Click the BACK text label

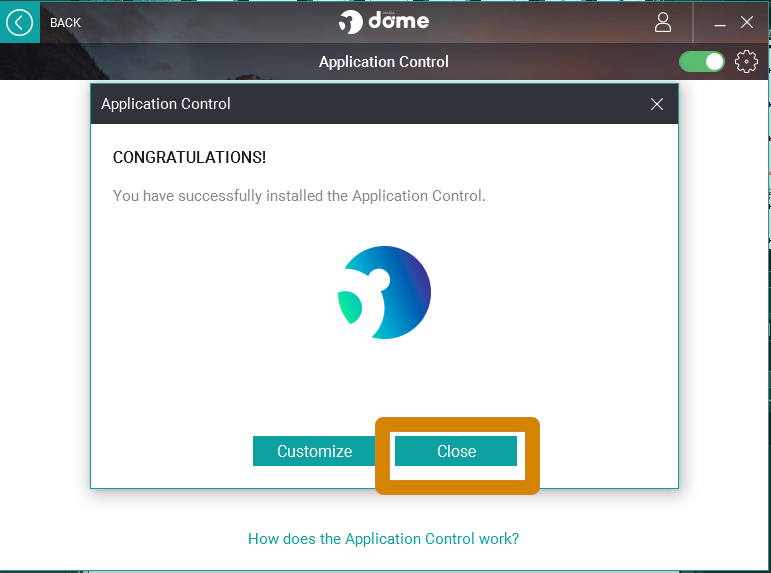point(65,23)
